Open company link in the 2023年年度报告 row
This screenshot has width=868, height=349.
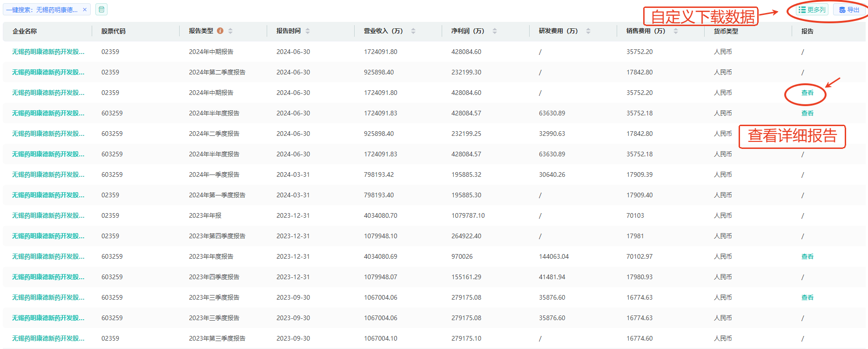pyautogui.click(x=48, y=256)
